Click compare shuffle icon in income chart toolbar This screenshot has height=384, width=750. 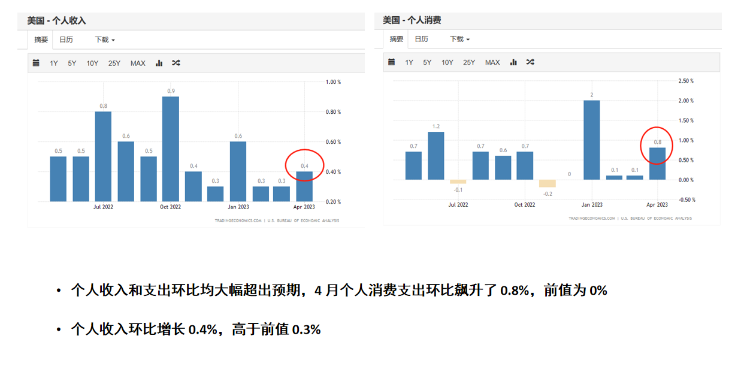[x=176, y=63]
